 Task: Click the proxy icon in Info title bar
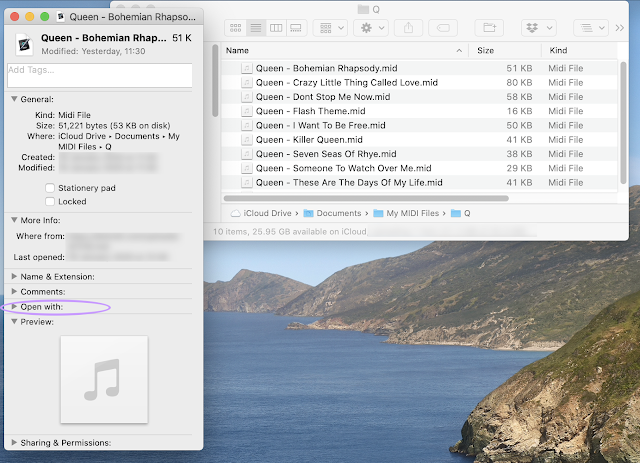tap(61, 17)
